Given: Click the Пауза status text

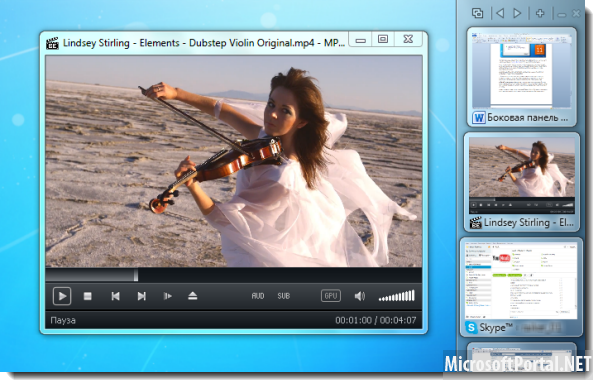Looking at the screenshot, I should pyautogui.click(x=63, y=320).
